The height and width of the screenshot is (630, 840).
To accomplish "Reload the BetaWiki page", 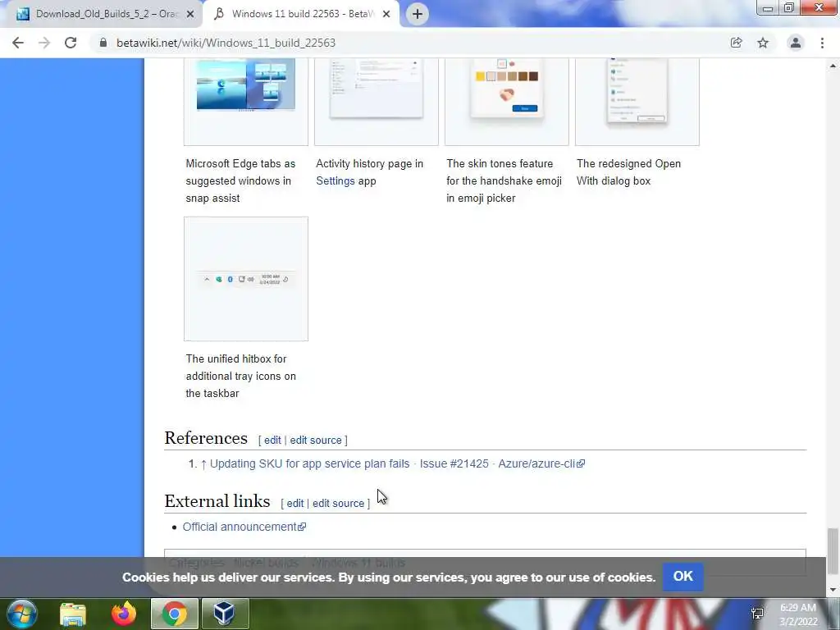I will click(x=71, y=43).
